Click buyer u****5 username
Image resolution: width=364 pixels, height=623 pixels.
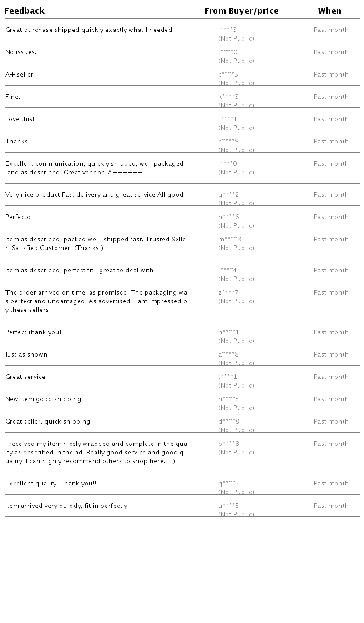(228, 506)
